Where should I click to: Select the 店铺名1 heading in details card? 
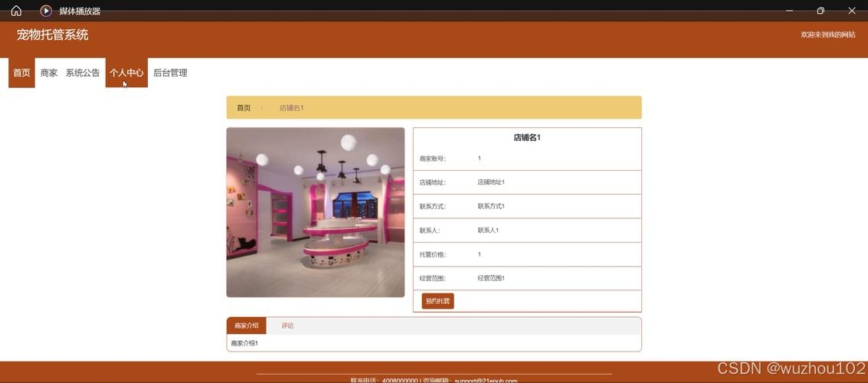527,138
